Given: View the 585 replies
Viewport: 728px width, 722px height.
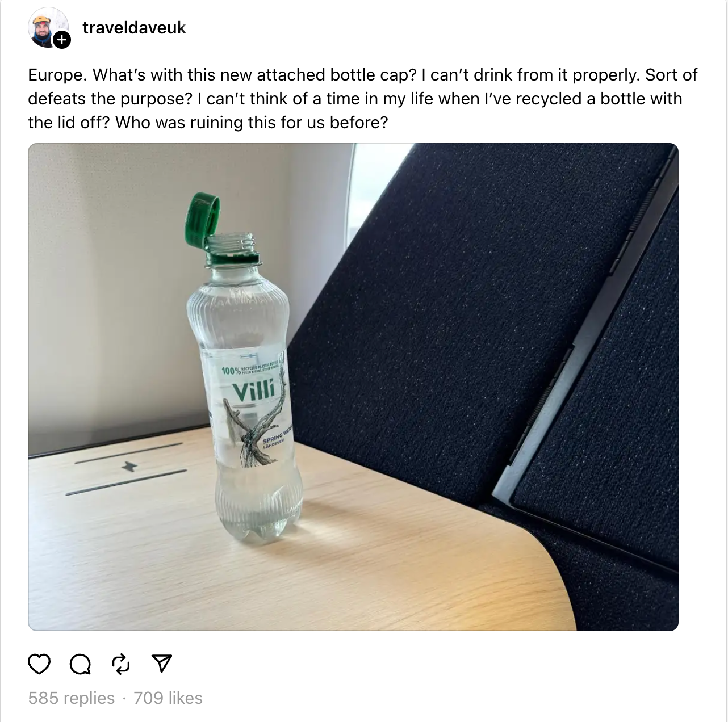Looking at the screenshot, I should (72, 698).
